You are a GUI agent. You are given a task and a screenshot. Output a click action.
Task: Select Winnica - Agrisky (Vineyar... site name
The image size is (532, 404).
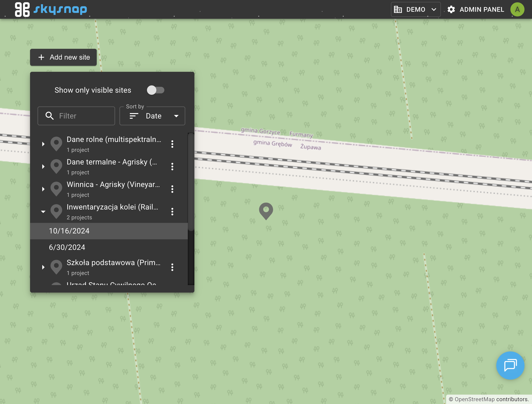113,184
